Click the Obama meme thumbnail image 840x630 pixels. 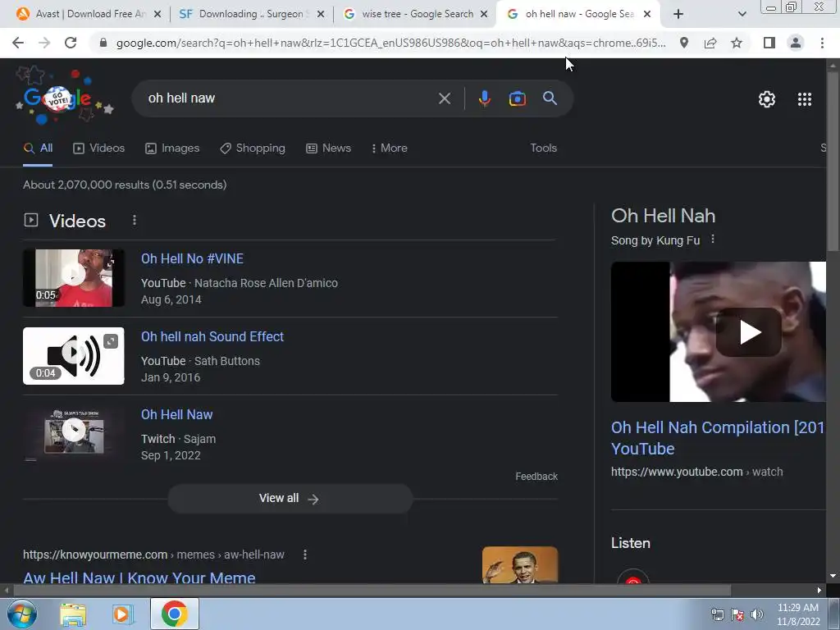(519, 564)
